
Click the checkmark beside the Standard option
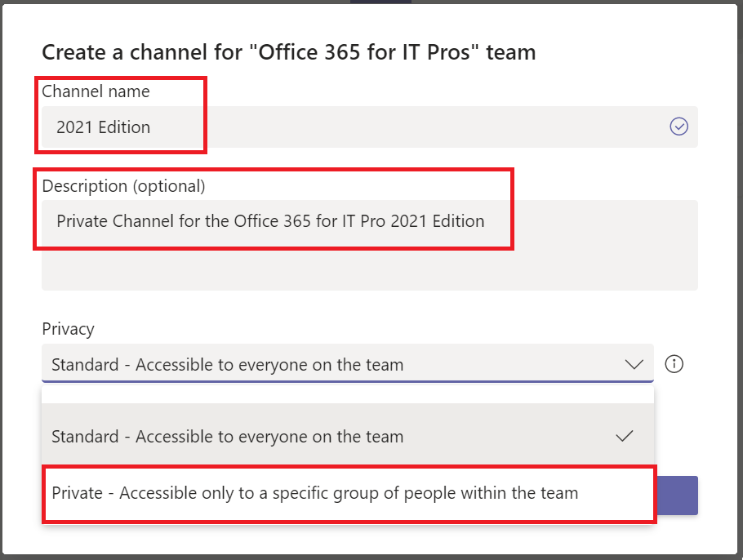point(625,436)
